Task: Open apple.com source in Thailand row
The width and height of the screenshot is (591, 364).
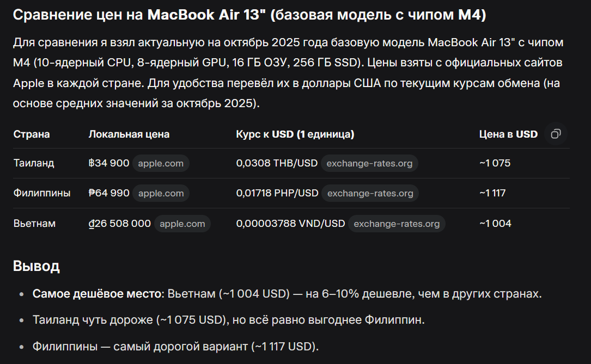Action: pos(161,163)
